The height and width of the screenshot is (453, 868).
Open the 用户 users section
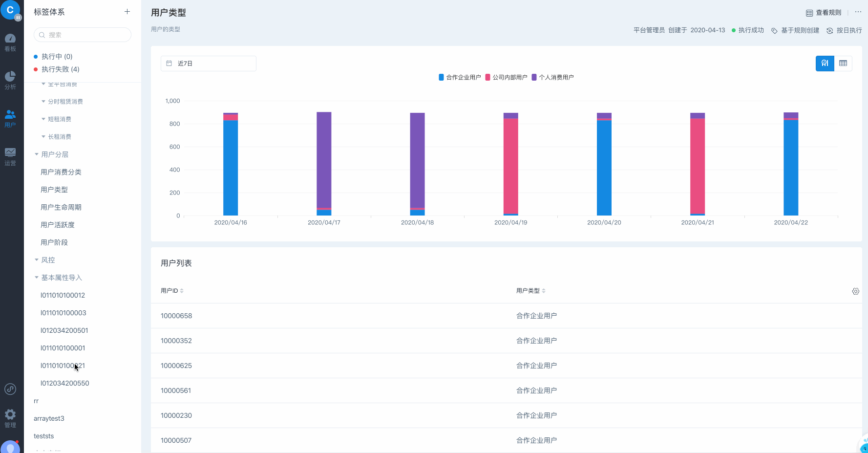click(x=10, y=119)
